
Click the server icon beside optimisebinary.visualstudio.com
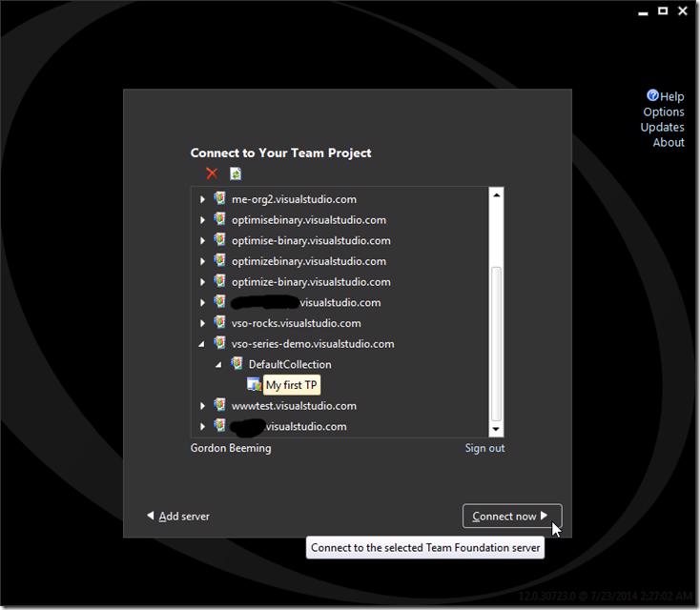click(x=220, y=218)
